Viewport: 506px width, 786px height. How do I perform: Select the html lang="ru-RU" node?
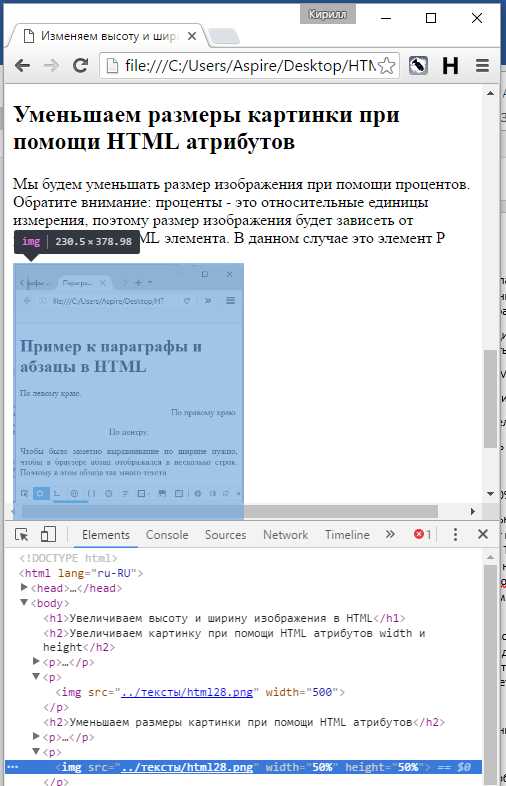(x=81, y=573)
